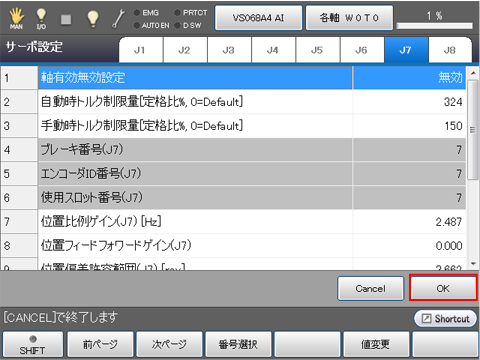Open the wrench tool icon
This screenshot has width=480, height=360.
point(118,19)
